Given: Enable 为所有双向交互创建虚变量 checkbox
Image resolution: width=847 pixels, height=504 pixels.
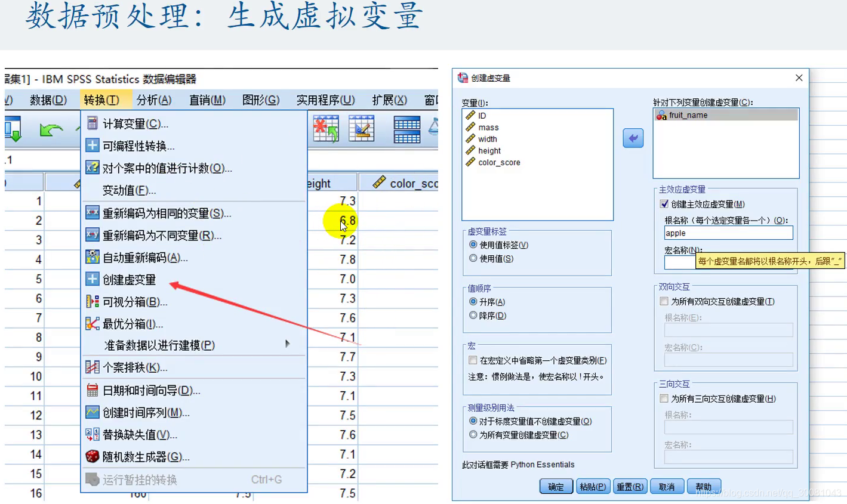Looking at the screenshot, I should 664,301.
